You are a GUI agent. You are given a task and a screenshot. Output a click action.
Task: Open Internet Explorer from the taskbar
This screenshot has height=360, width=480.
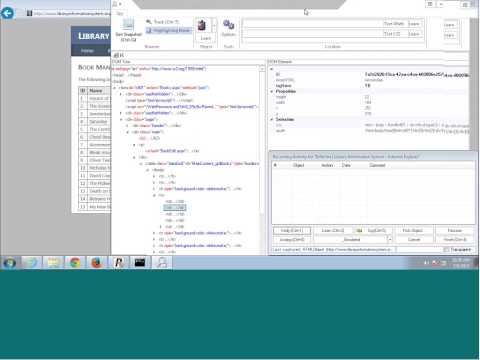(x=32, y=263)
